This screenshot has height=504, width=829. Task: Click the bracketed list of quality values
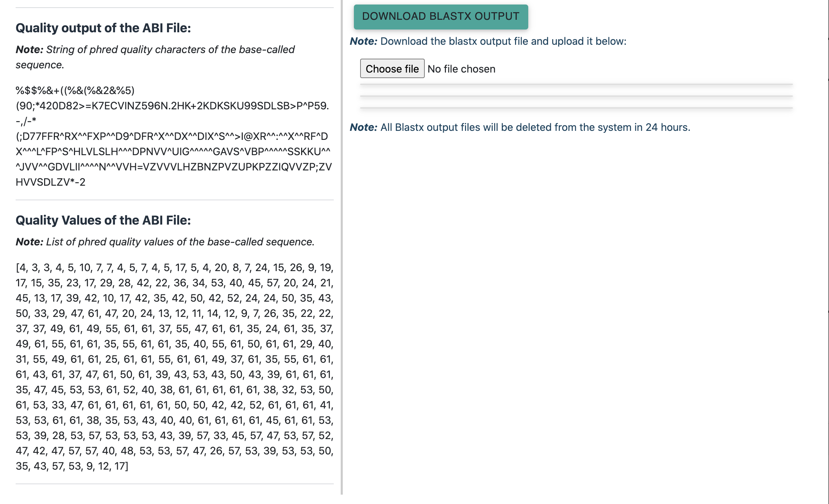(174, 367)
